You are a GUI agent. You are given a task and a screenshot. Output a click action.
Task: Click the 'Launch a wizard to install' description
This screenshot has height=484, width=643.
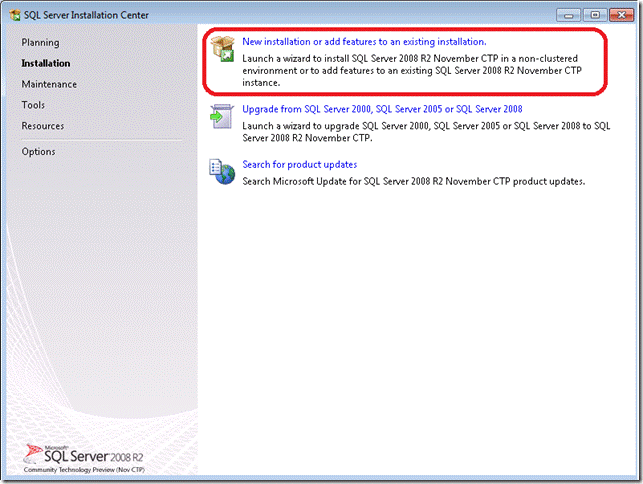coord(412,71)
